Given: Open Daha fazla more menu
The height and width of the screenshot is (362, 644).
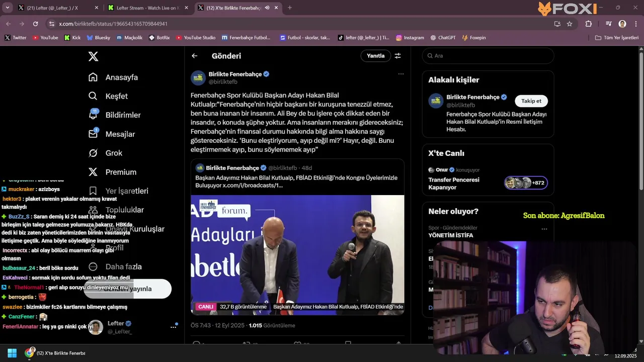Looking at the screenshot, I should pos(115,266).
